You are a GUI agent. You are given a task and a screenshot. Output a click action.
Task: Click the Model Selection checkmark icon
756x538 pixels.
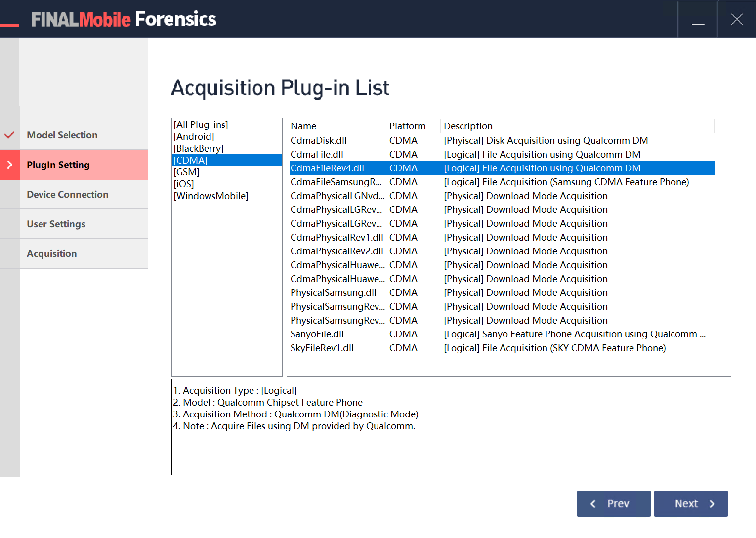point(9,135)
